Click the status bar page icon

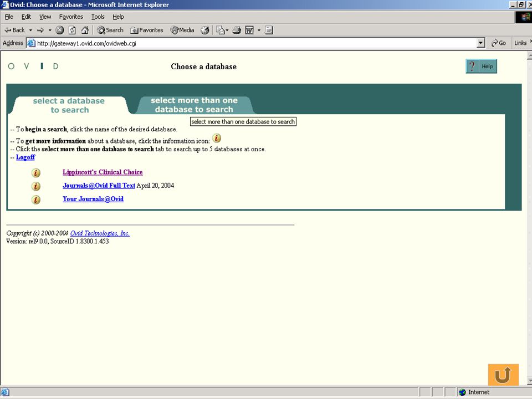coord(5,392)
